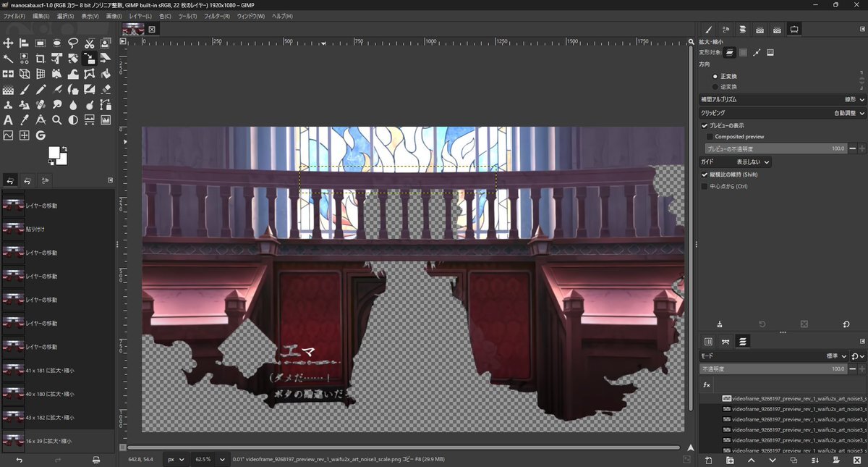The image size is (868, 467).
Task: Activate the Zoom magnifier tool
Action: 57,120
